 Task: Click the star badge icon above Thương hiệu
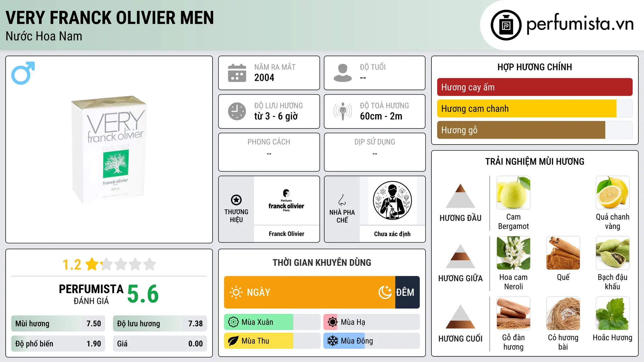coord(236,200)
